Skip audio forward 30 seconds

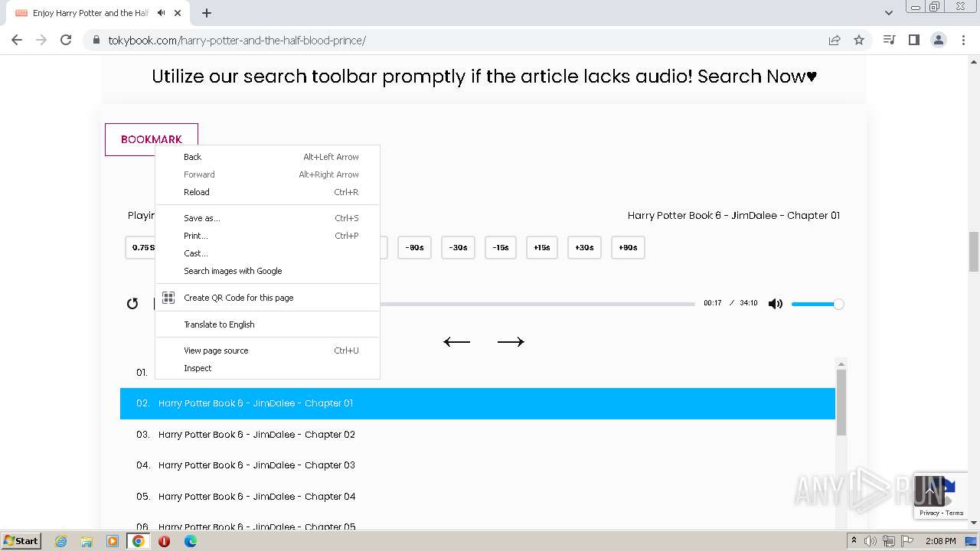pos(584,247)
